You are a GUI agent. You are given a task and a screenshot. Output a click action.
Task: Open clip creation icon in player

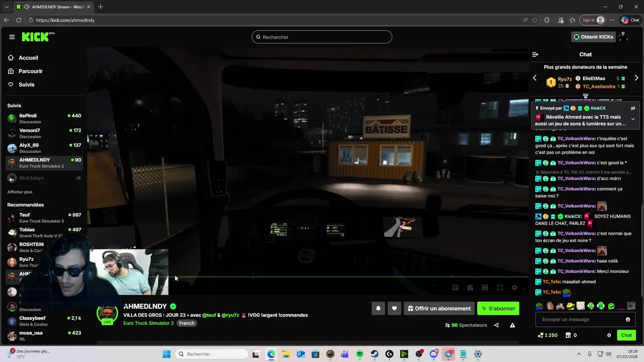click(x=470, y=288)
